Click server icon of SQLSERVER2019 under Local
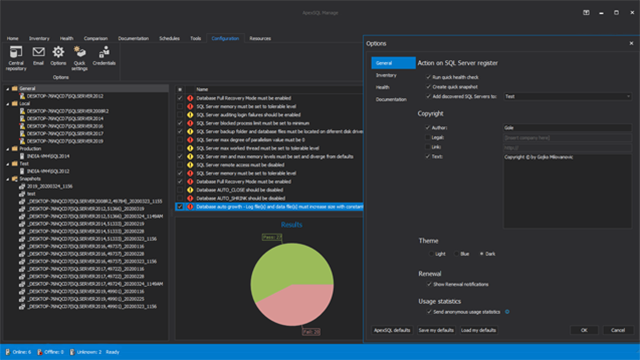Image resolution: width=640 pixels, height=360 pixels. [x=22, y=141]
